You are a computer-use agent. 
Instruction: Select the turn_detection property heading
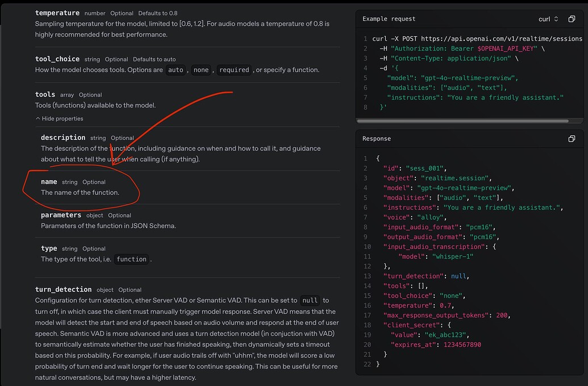coord(63,289)
